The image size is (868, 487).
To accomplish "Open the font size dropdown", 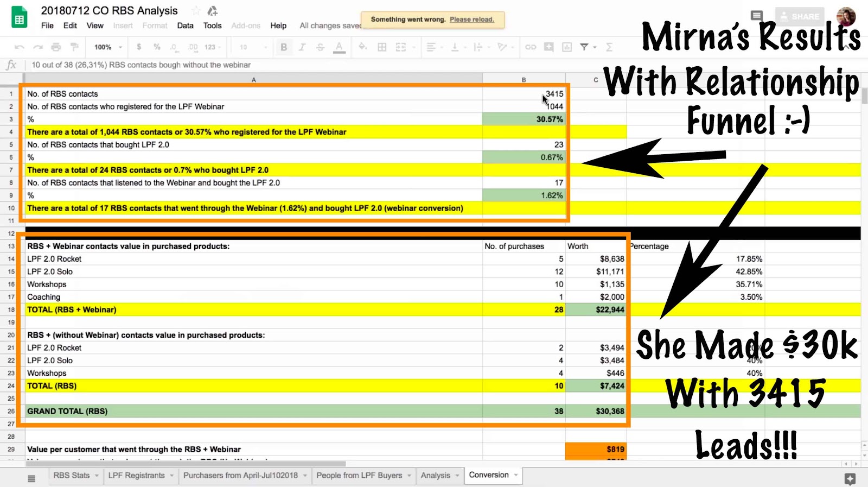I will pos(253,47).
